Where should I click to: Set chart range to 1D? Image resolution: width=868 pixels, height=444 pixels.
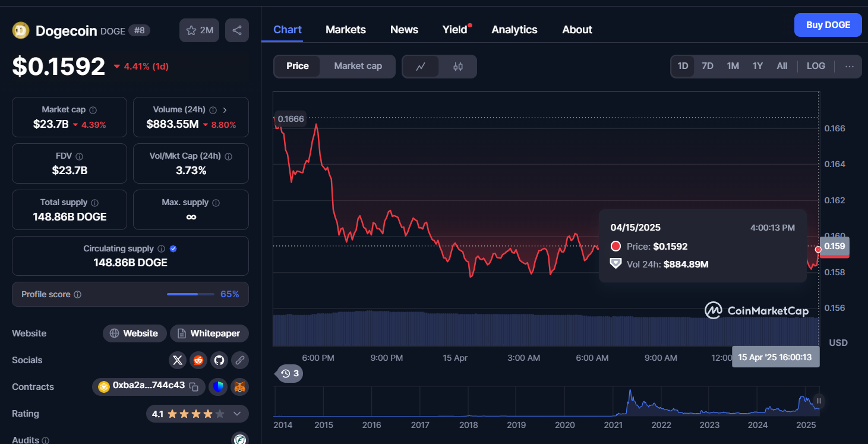(683, 66)
